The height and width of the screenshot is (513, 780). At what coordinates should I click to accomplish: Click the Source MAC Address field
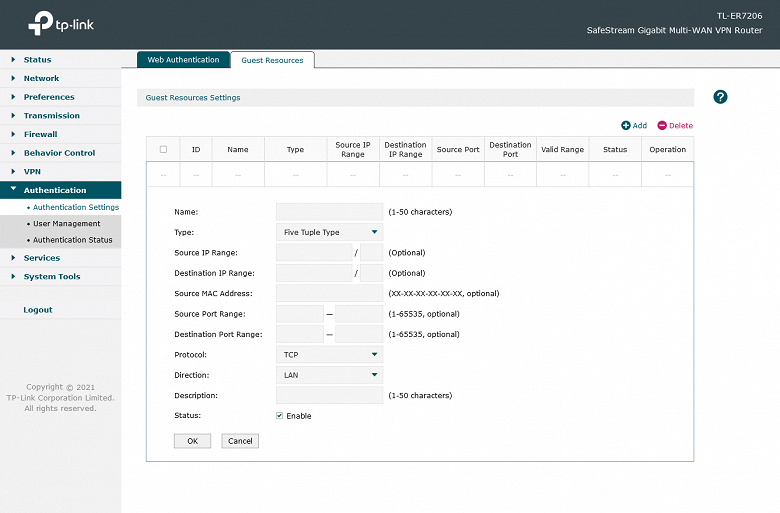(x=329, y=293)
